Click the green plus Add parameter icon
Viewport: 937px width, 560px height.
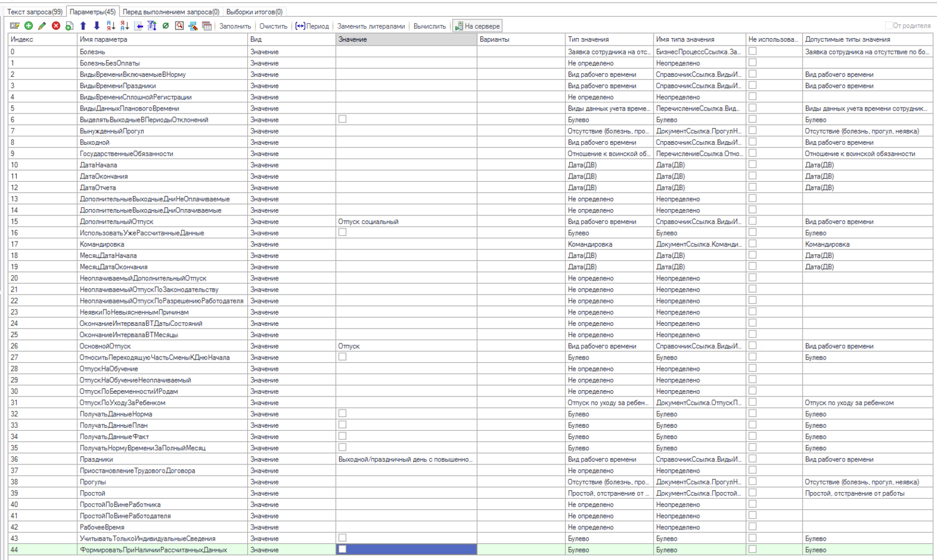pos(29,26)
